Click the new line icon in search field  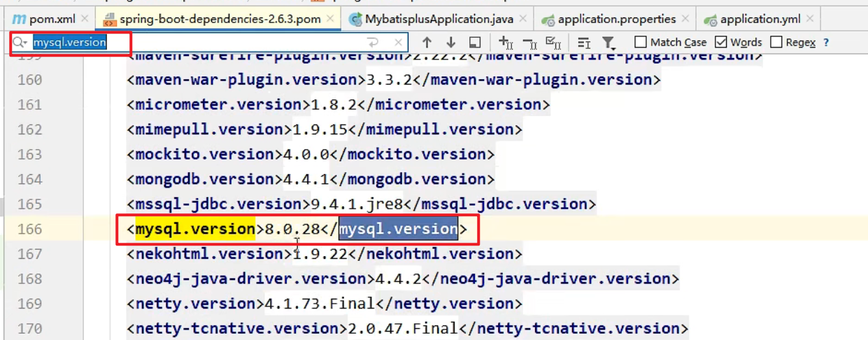click(x=374, y=43)
